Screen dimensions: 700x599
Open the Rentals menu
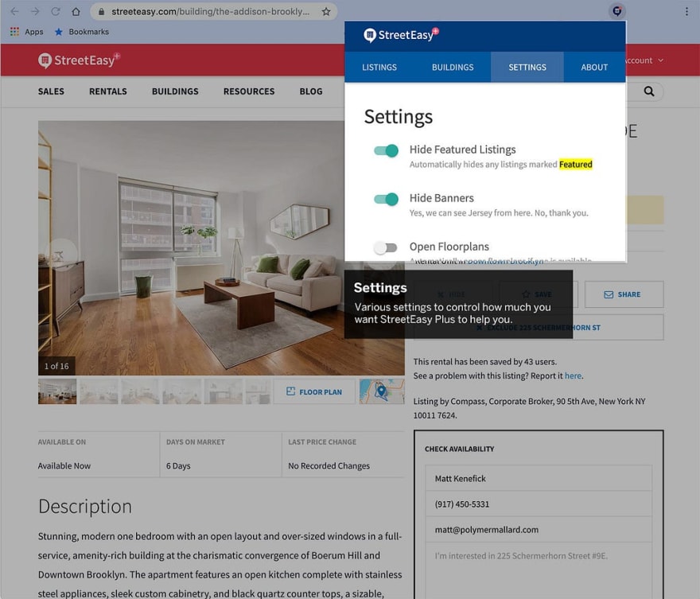pos(108,91)
